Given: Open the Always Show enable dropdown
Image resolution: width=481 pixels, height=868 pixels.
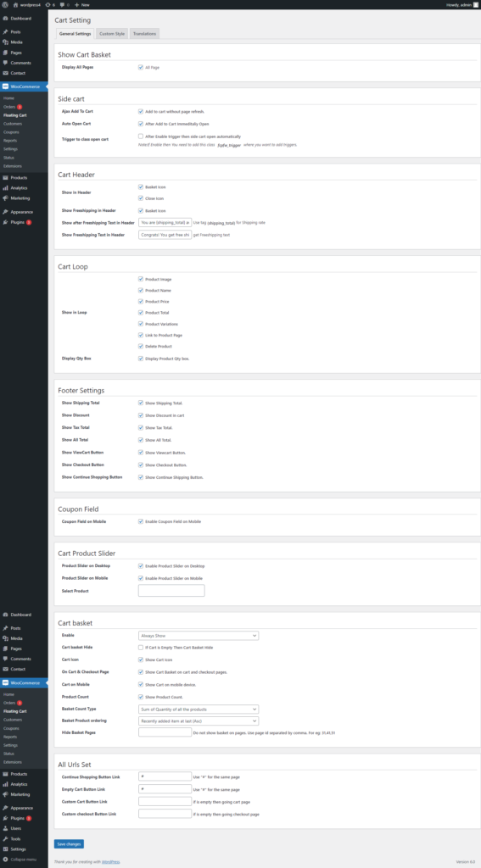Looking at the screenshot, I should 199,636.
